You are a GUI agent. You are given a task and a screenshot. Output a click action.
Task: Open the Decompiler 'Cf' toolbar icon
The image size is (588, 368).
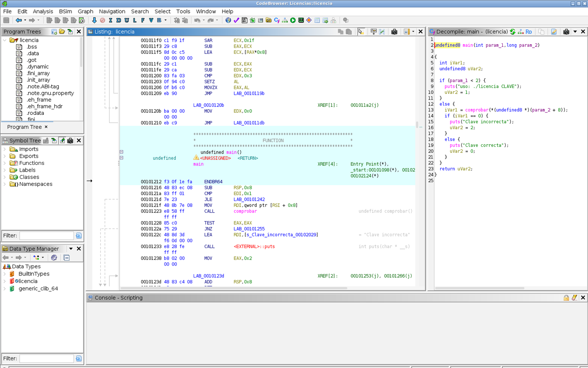[x=277, y=20]
